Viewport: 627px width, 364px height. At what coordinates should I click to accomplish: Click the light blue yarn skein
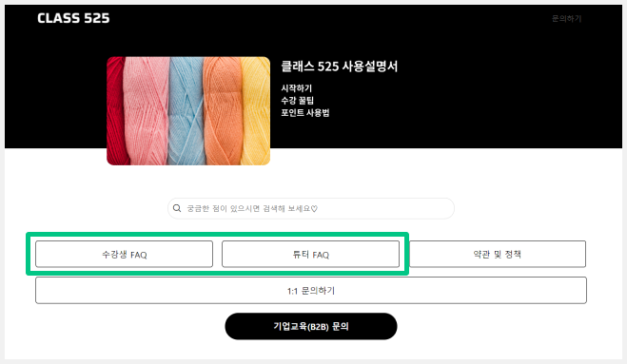click(x=186, y=111)
